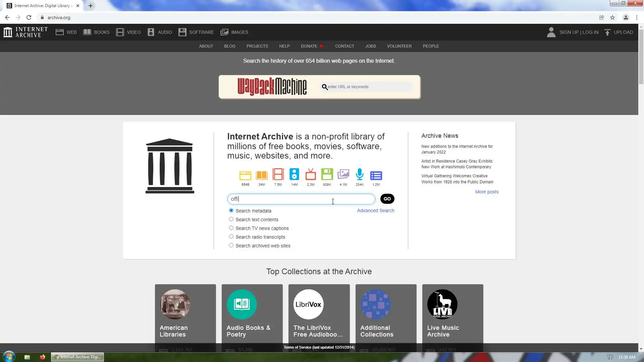Select the Search TV news captions option
The image size is (644, 362).
pos(231,228)
